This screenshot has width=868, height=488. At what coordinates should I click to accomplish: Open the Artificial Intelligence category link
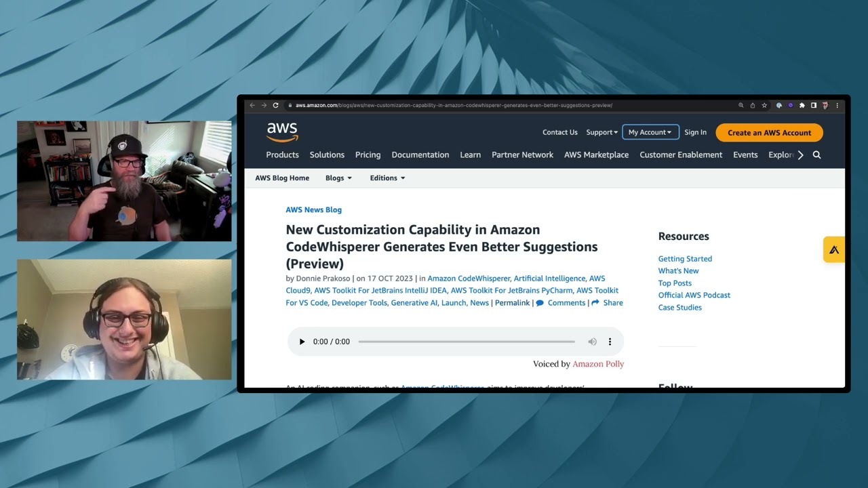coord(549,279)
